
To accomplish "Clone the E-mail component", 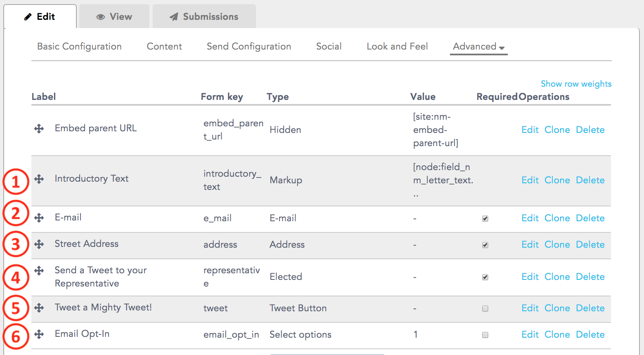I will click(557, 218).
